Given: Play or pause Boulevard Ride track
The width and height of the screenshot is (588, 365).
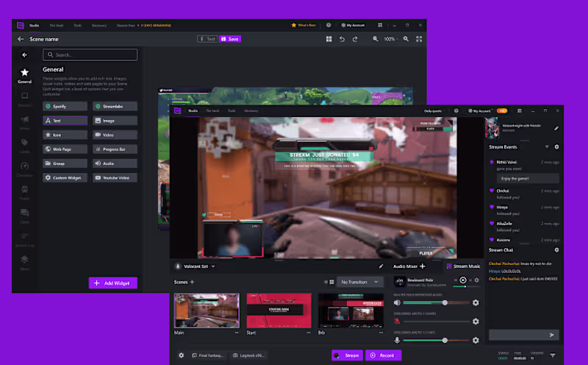Looking at the screenshot, I should pos(463,280).
